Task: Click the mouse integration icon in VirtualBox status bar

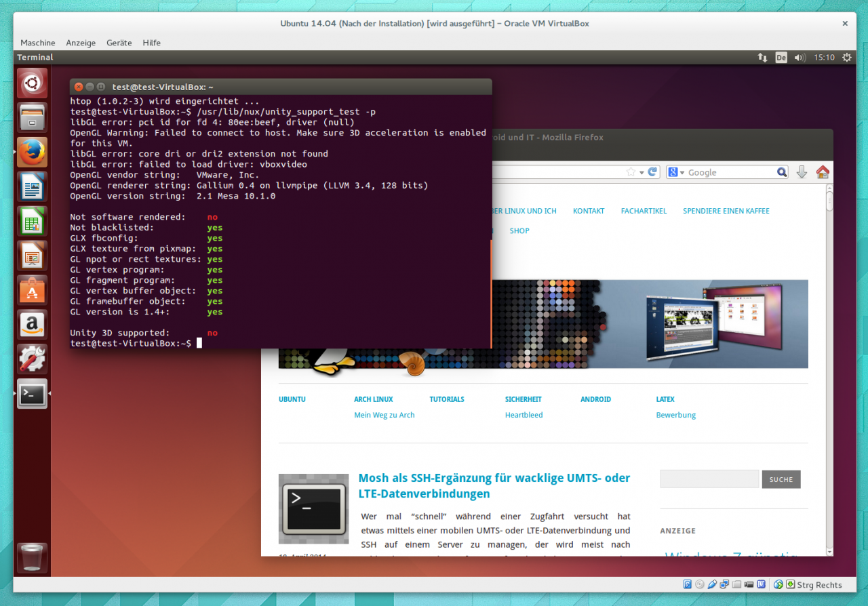Action: pyautogui.click(x=778, y=584)
